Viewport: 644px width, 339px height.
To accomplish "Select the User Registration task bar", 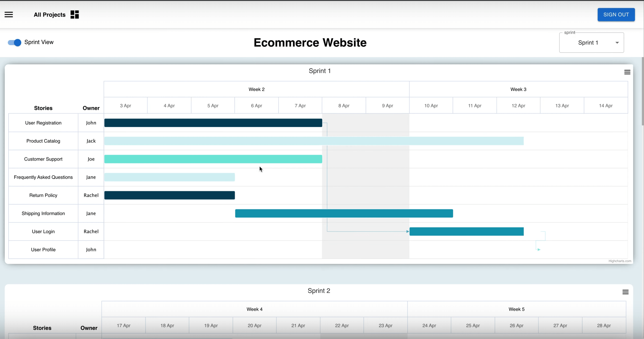I will point(213,123).
